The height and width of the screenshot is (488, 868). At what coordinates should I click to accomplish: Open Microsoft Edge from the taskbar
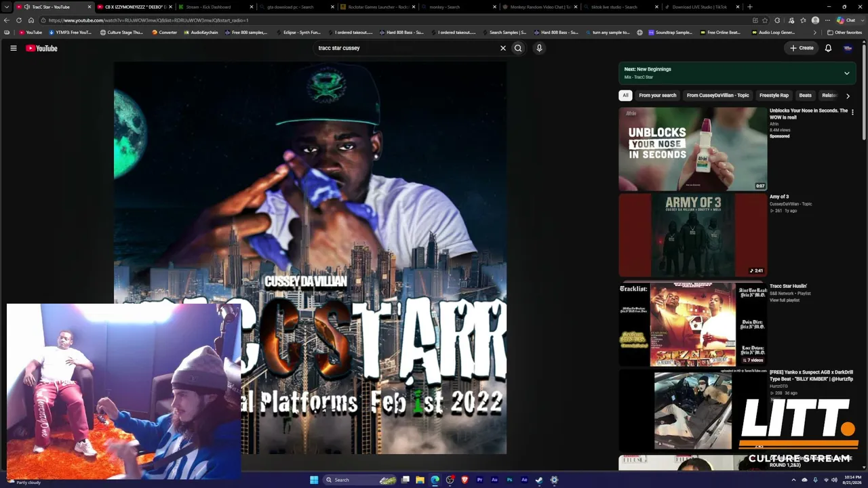[435, 480]
